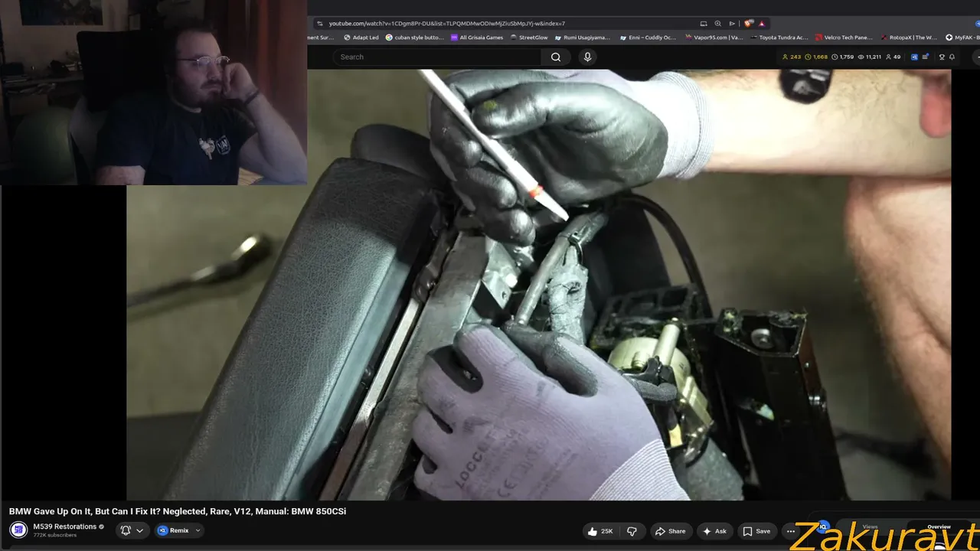Click the send arrow icon in address bar
Viewport: 980px width, 551px height.
(732, 23)
